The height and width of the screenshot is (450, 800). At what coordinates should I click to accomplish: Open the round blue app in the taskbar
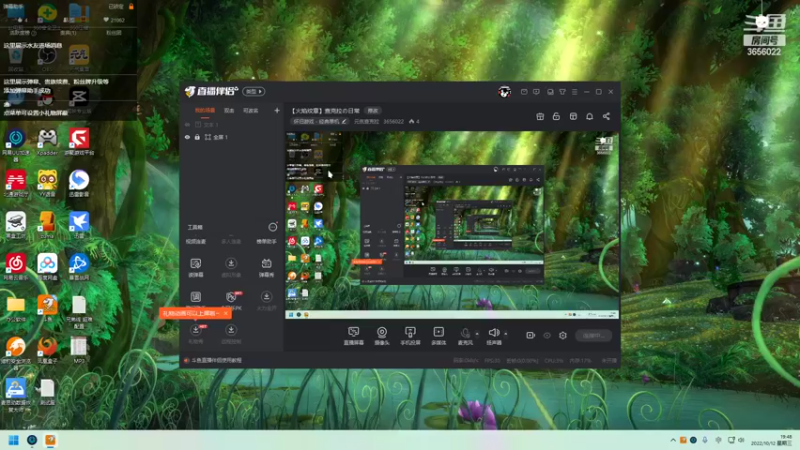[x=32, y=440]
